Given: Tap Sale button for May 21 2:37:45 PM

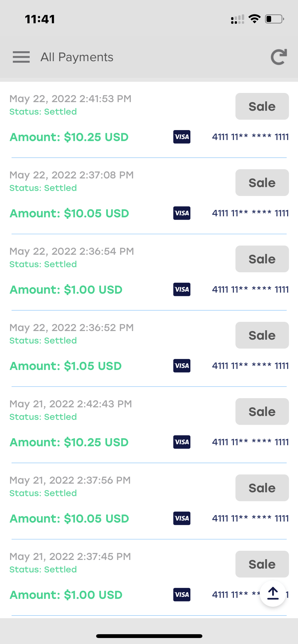Looking at the screenshot, I should (x=262, y=564).
